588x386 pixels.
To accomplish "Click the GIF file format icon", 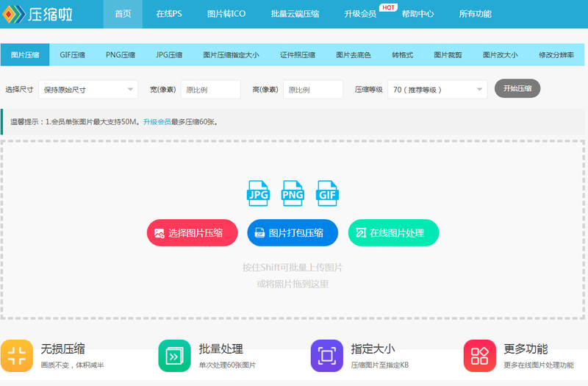I will click(327, 193).
